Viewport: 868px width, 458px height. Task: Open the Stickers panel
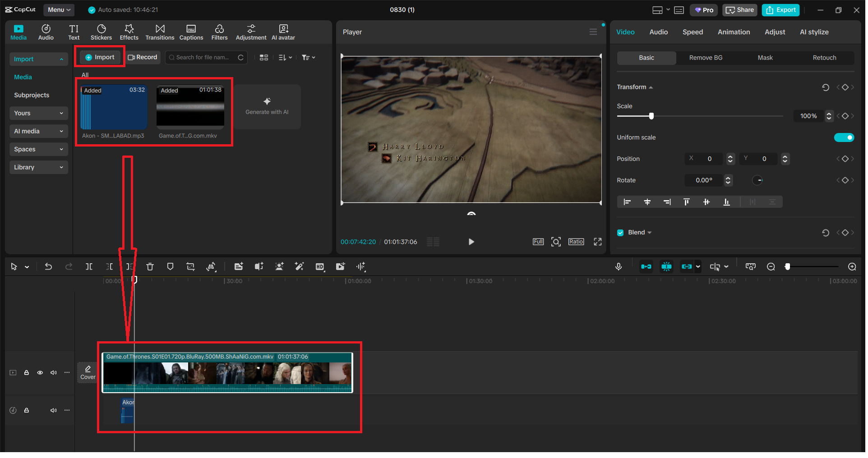(x=101, y=32)
